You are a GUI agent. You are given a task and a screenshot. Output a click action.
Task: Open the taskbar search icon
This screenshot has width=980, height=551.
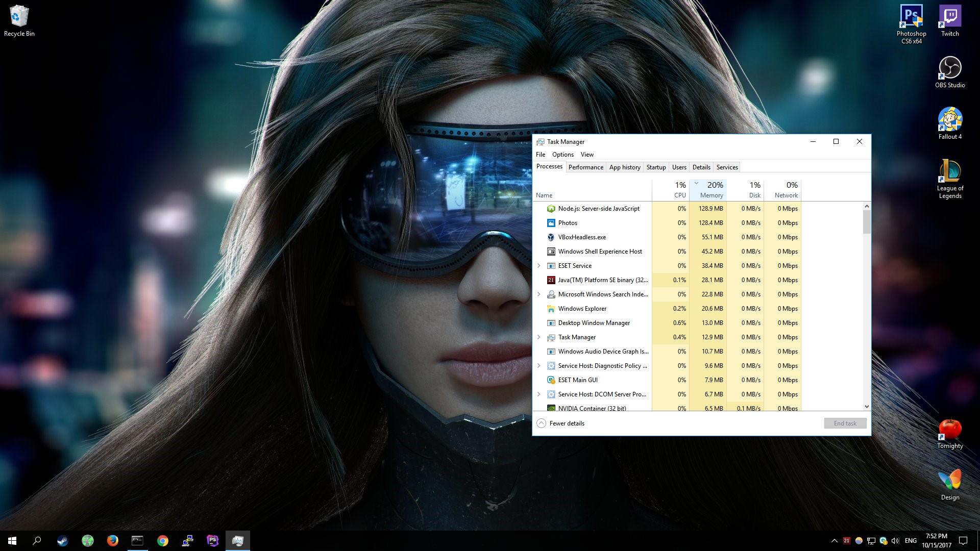[x=37, y=541]
